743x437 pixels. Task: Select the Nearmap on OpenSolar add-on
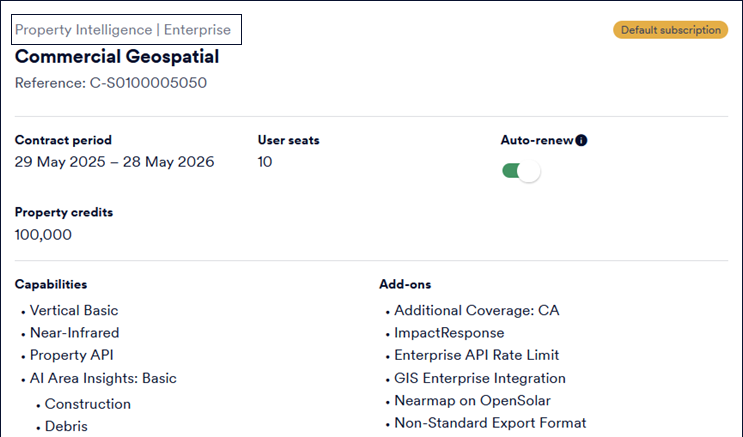coord(472,401)
